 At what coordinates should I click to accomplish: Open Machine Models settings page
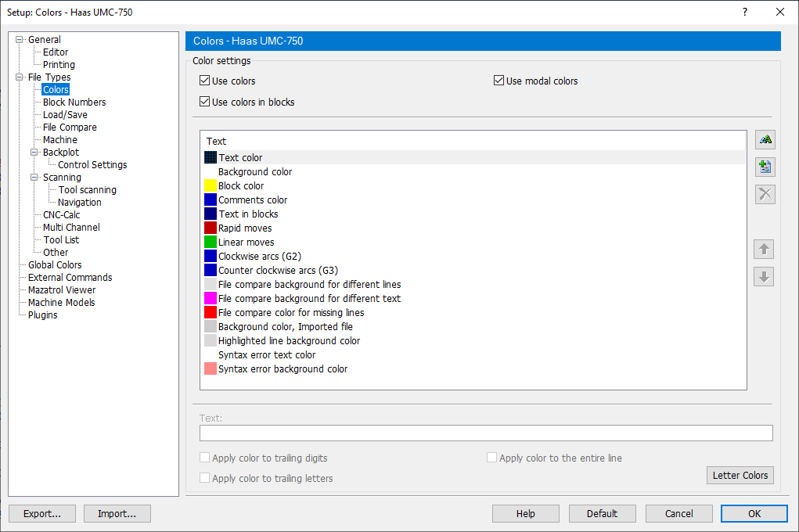tap(61, 302)
